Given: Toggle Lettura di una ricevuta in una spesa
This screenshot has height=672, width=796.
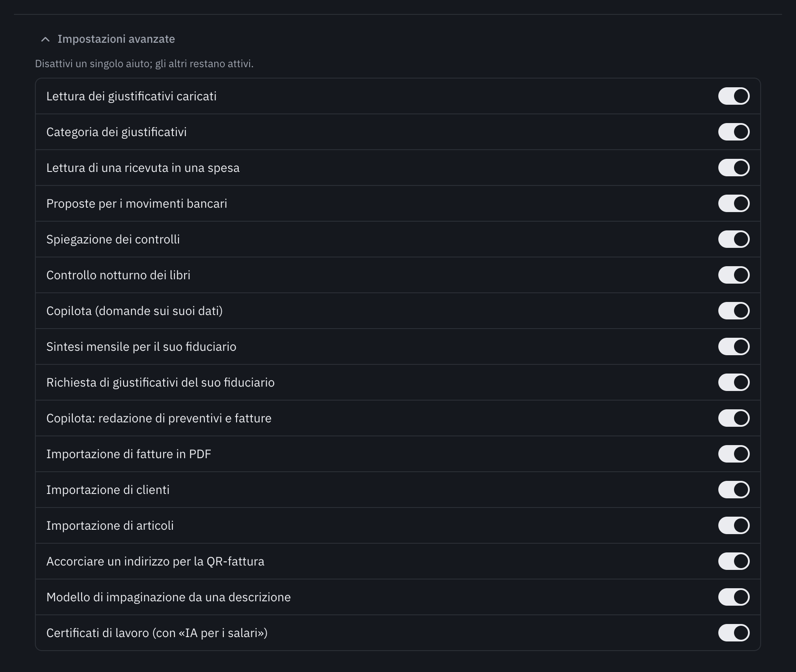Looking at the screenshot, I should (x=734, y=168).
